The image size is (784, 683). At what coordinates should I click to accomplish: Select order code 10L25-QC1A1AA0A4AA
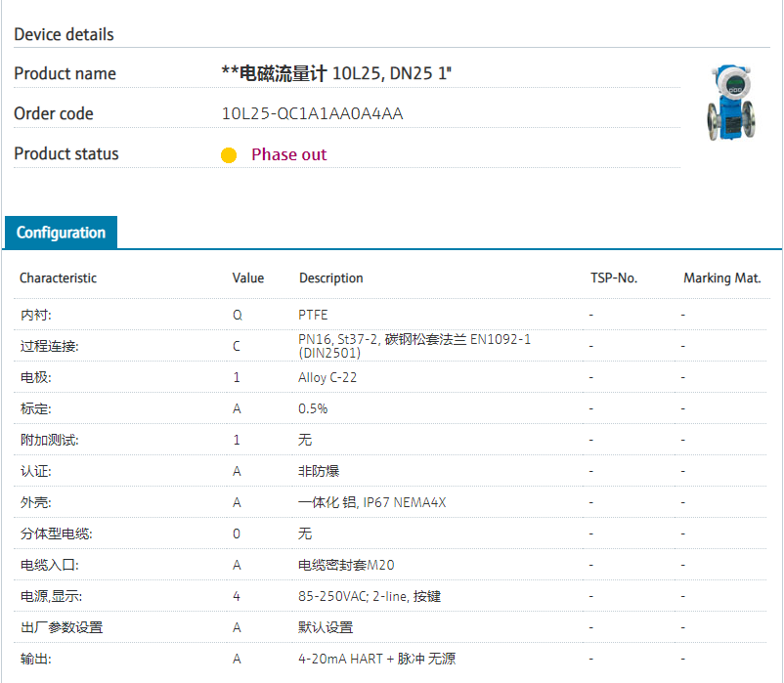coord(312,113)
